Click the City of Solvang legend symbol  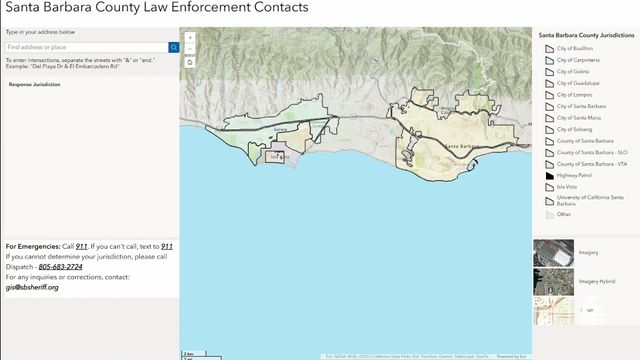point(549,129)
